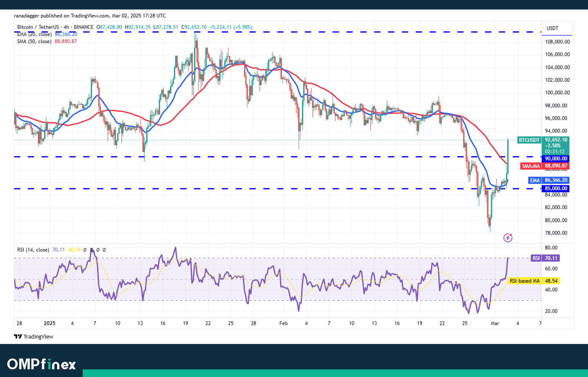
Task: Click the TradingView logo at bottom left
Action: [34, 336]
